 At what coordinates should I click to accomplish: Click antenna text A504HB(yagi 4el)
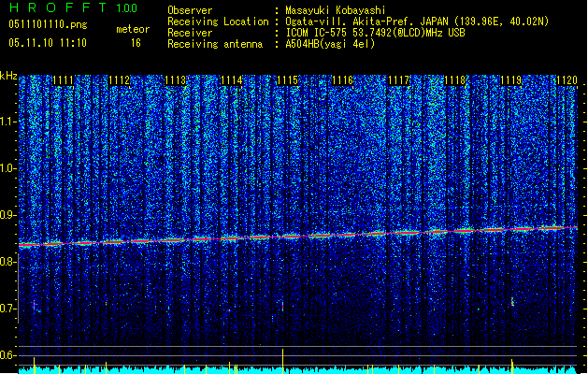click(330, 44)
